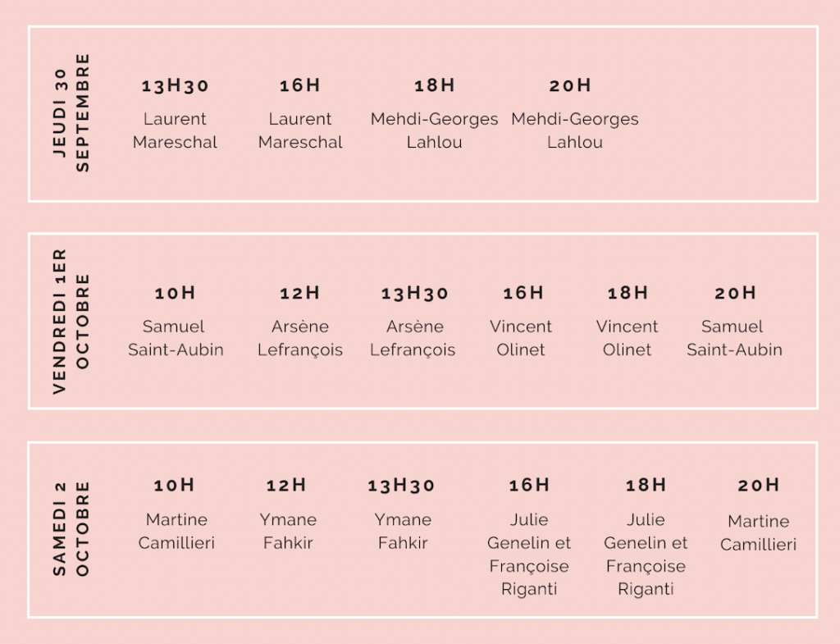Select Saturday 20H Martine Camillieri session
Image resolution: width=840 pixels, height=644 pixels.
(x=758, y=515)
